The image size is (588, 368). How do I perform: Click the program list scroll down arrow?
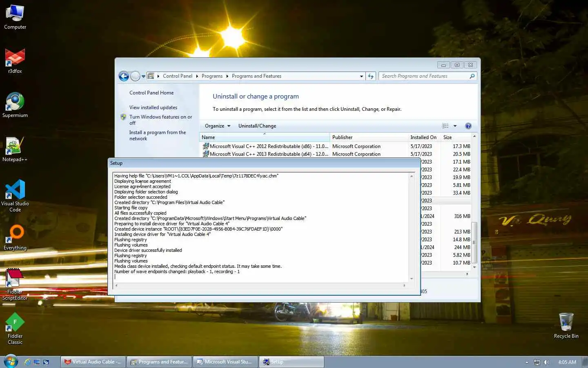click(x=474, y=267)
